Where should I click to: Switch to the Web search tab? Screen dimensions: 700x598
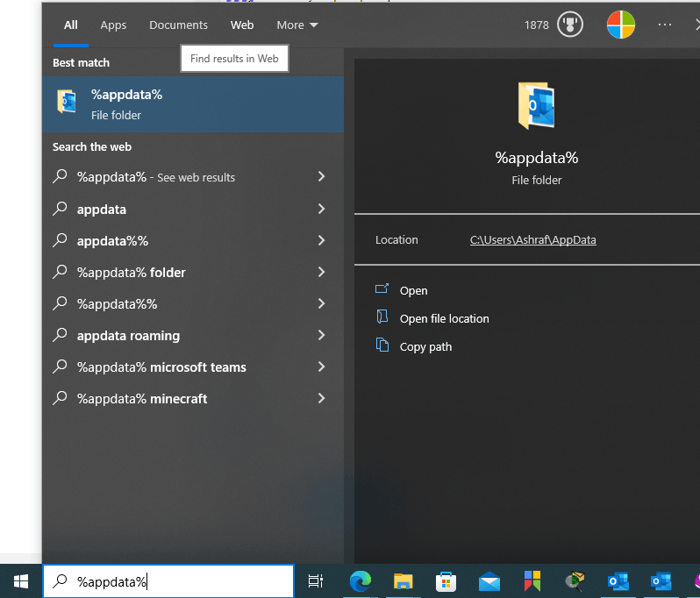[242, 25]
